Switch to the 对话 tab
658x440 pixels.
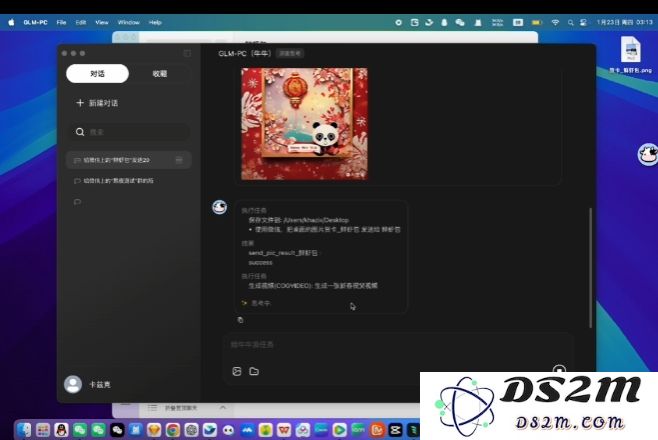point(97,74)
